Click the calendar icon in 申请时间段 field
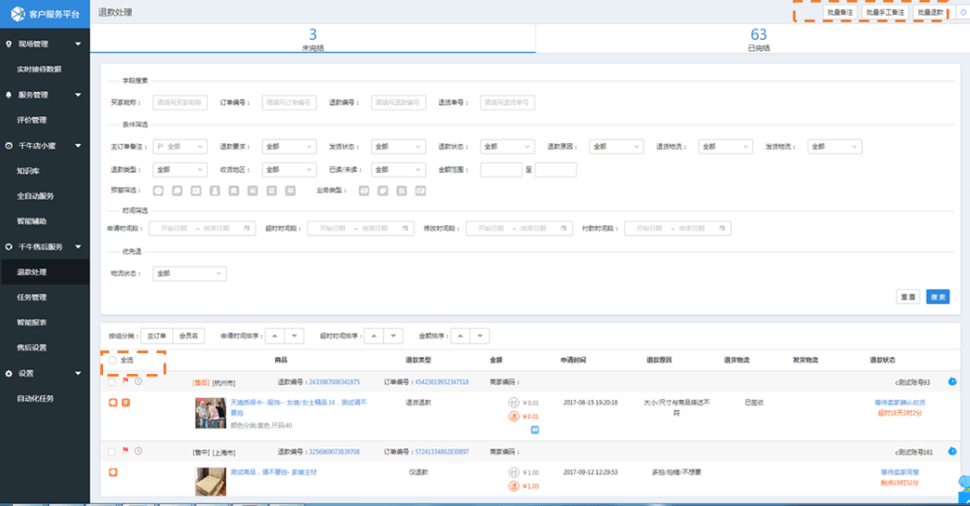The width and height of the screenshot is (970, 506). [246, 228]
